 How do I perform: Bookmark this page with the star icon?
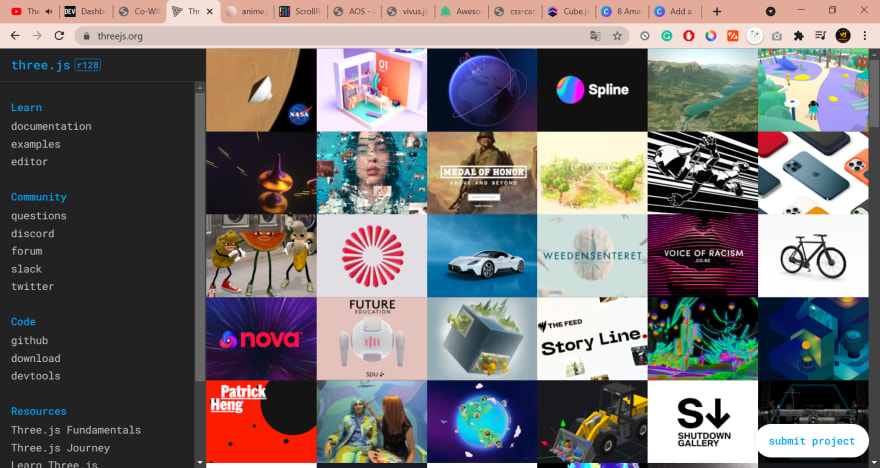[x=617, y=36]
